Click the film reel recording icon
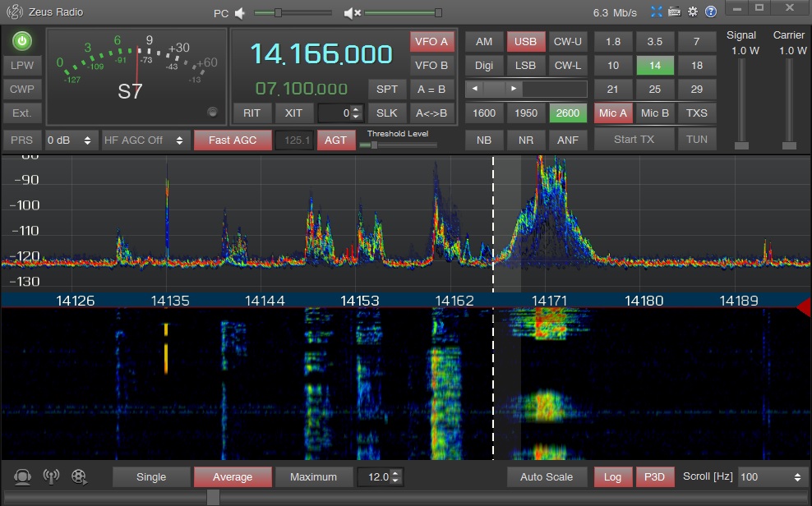812x506 pixels. tap(79, 476)
